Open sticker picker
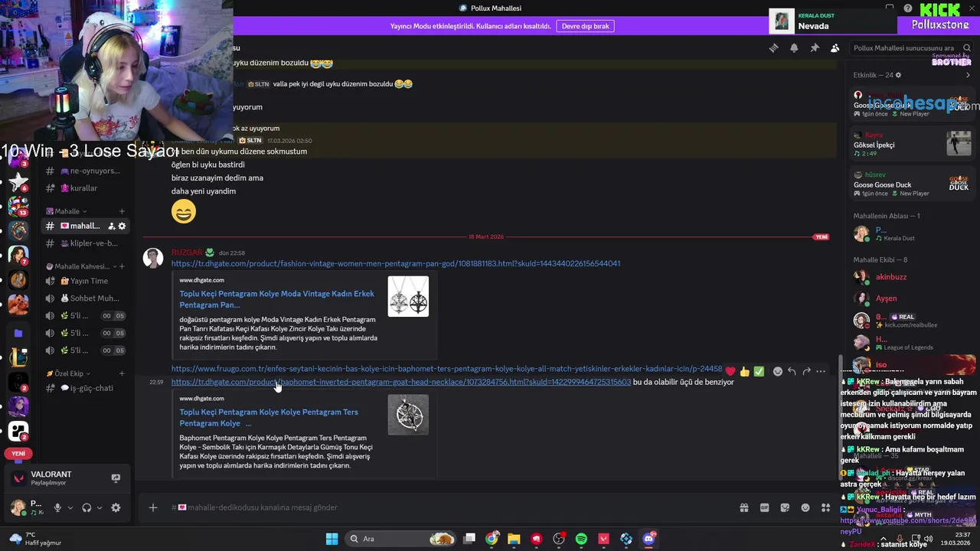The width and height of the screenshot is (980, 551). point(785,507)
